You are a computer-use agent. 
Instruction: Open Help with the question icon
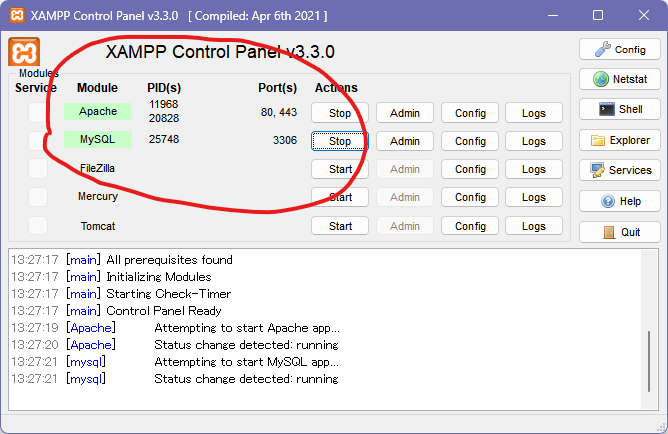click(x=619, y=201)
